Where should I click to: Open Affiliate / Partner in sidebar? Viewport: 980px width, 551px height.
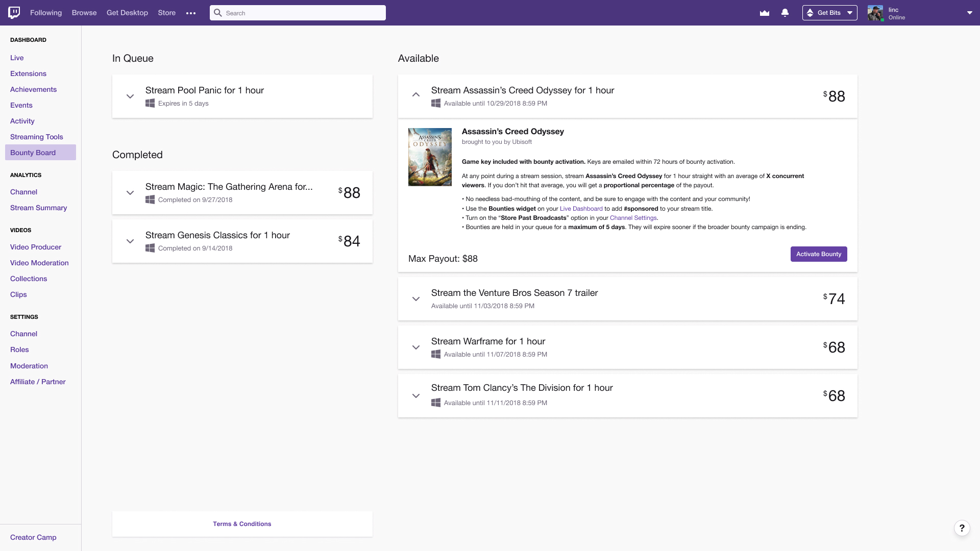coord(38,382)
